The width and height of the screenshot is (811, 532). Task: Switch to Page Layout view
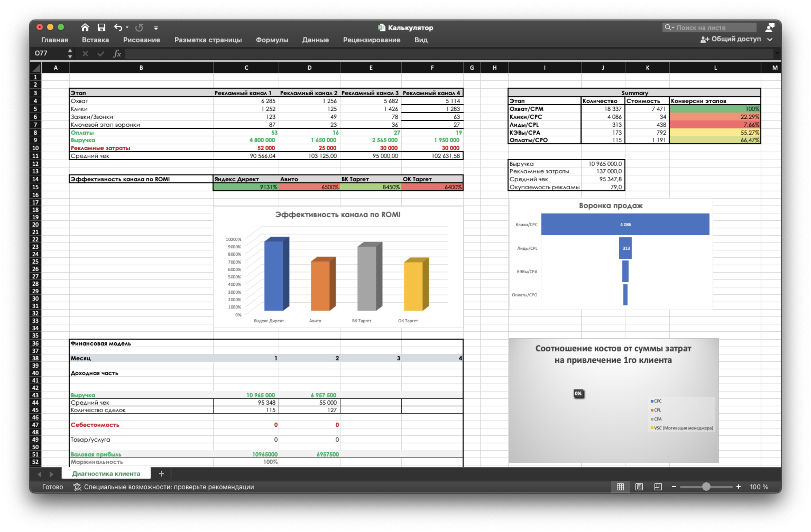639,487
